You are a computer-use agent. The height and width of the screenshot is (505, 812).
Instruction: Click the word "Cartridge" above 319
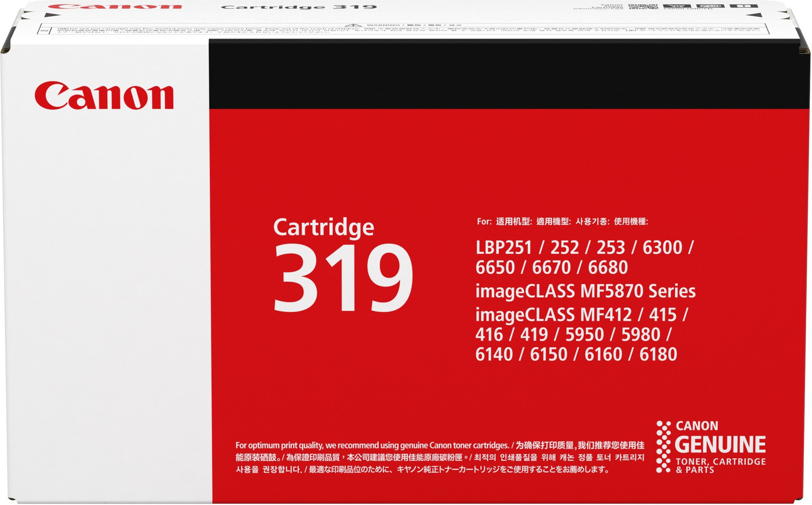(x=324, y=227)
